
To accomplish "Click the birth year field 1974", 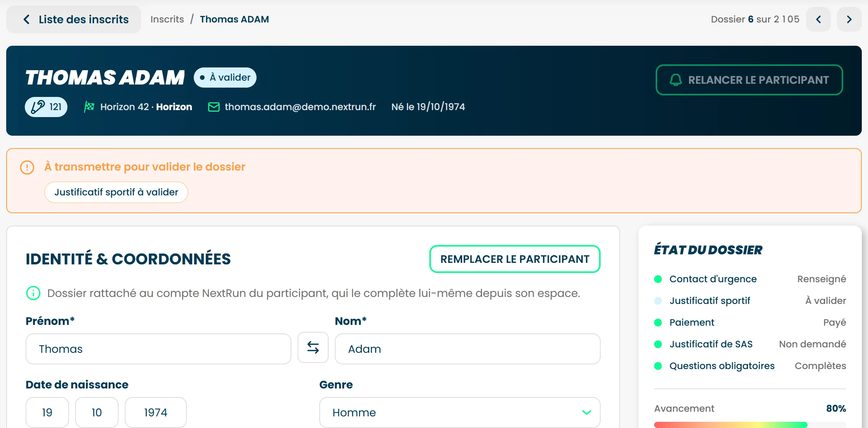I will tap(156, 412).
